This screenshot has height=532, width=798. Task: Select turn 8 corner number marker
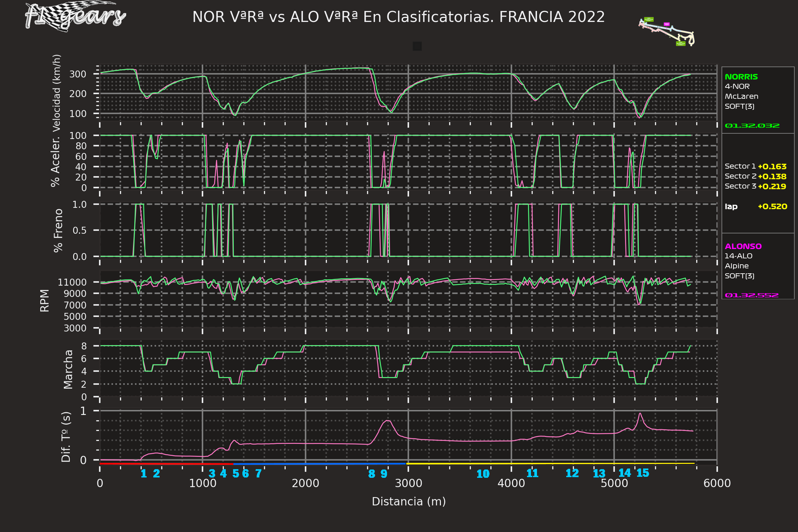[x=371, y=473]
